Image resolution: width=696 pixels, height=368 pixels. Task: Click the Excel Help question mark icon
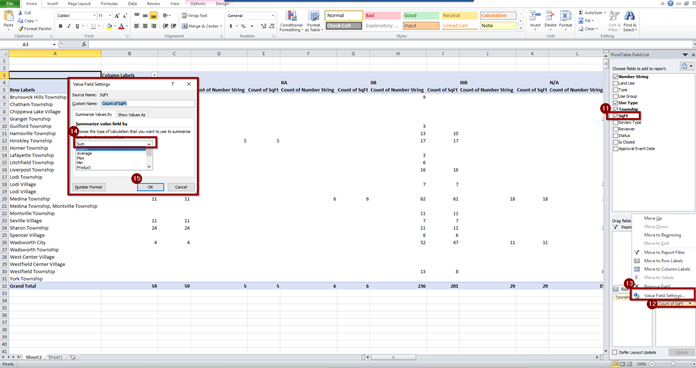coord(671,3)
